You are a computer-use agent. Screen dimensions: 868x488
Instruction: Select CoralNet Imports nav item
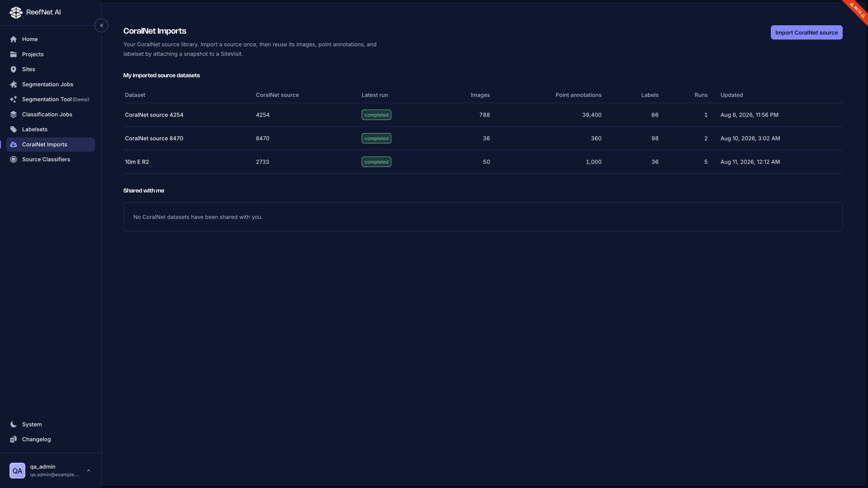[51, 145]
